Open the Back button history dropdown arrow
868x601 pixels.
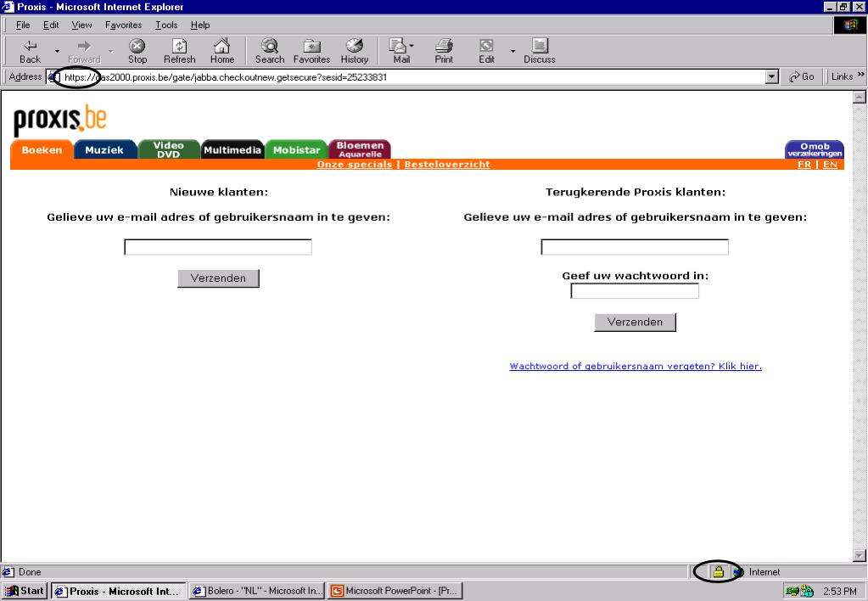tap(57, 52)
